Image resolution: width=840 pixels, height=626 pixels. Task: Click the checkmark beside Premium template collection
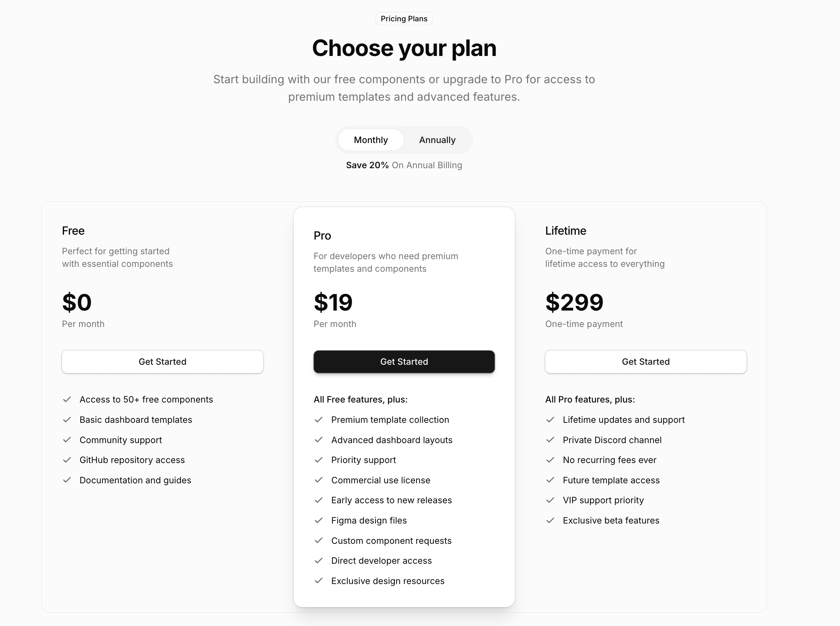[x=319, y=419]
